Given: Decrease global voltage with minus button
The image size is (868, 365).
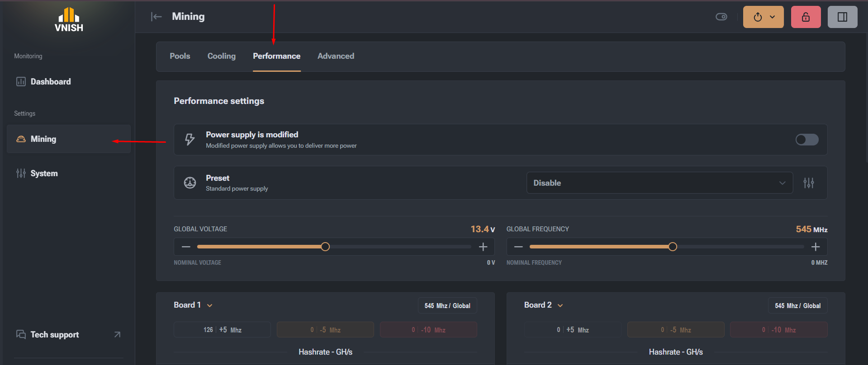Looking at the screenshot, I should pyautogui.click(x=186, y=247).
